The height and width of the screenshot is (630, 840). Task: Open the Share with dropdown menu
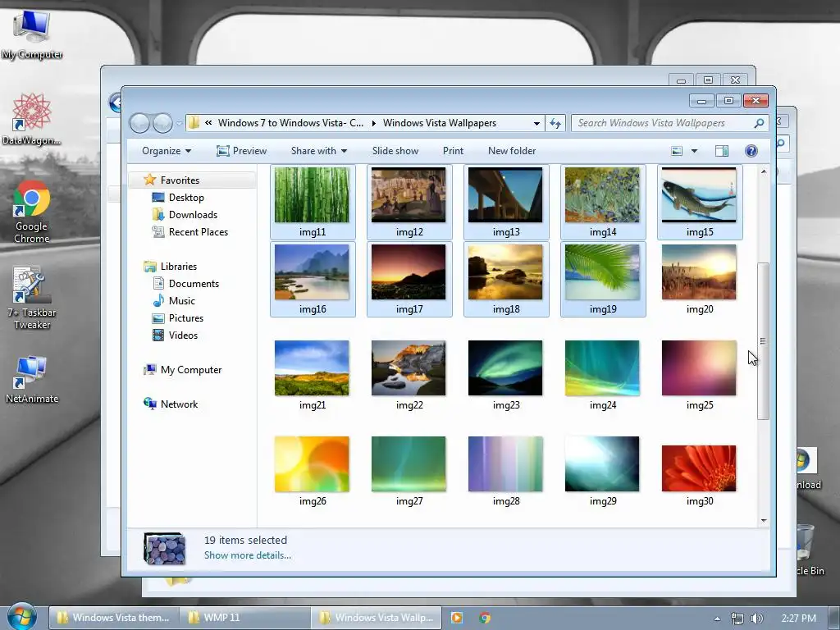pyautogui.click(x=319, y=151)
